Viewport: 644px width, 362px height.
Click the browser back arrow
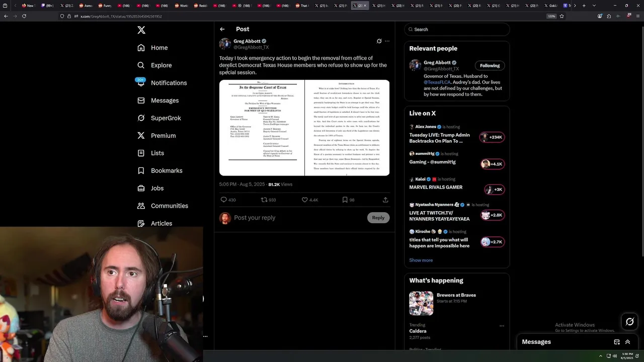click(x=6, y=16)
